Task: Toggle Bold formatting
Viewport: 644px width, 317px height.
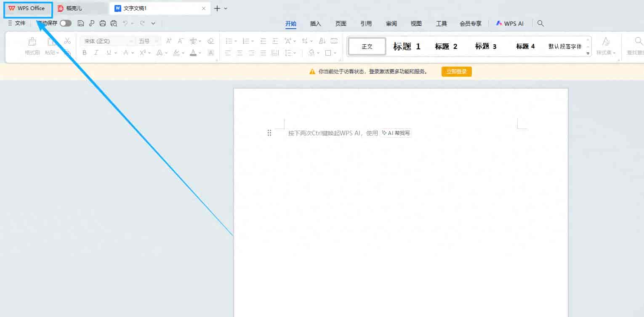Action: (85, 53)
